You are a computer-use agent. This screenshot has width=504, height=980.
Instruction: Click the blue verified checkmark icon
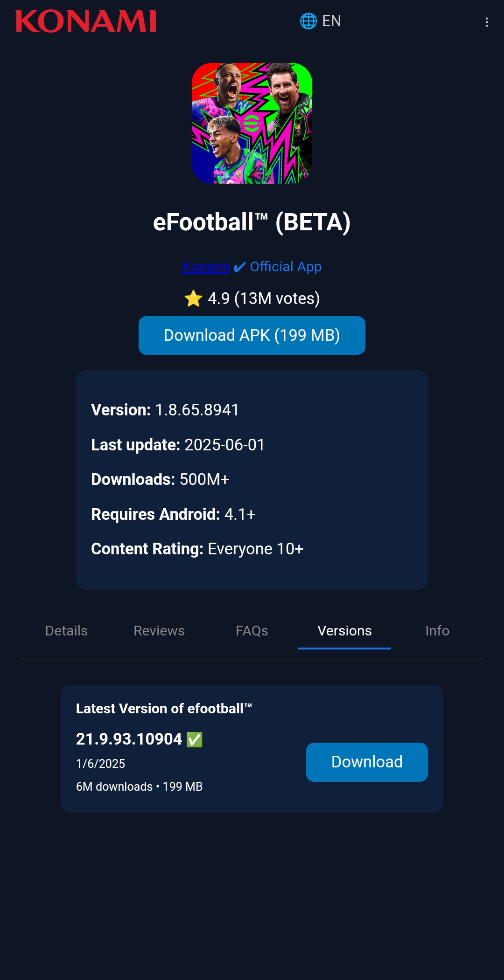click(x=240, y=267)
